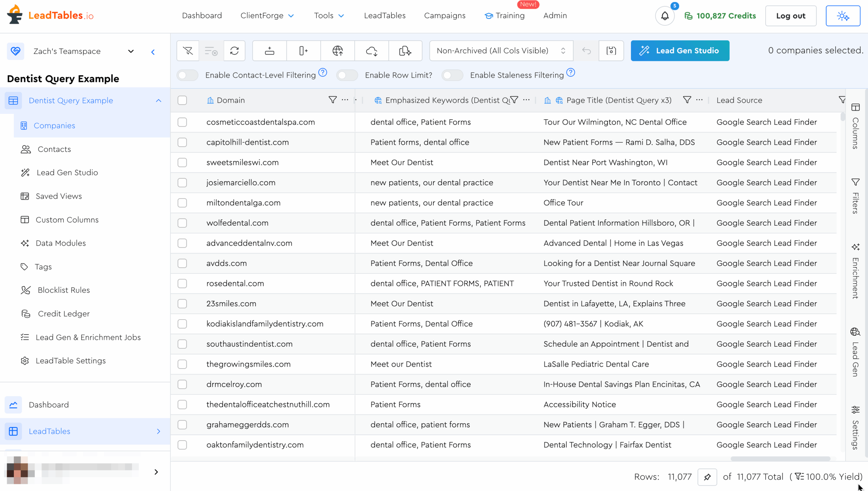Screen dimensions: 868x491
Task: Click the save view disk icon
Action: (611, 51)
